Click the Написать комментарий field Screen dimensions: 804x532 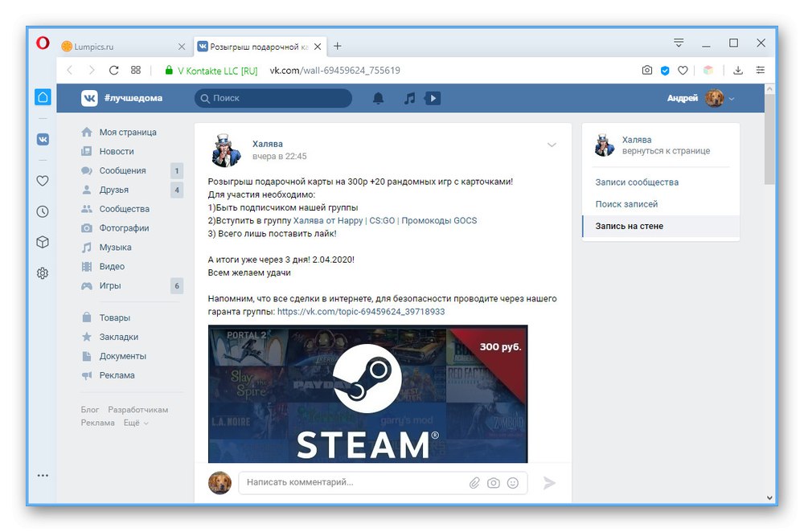(383, 483)
